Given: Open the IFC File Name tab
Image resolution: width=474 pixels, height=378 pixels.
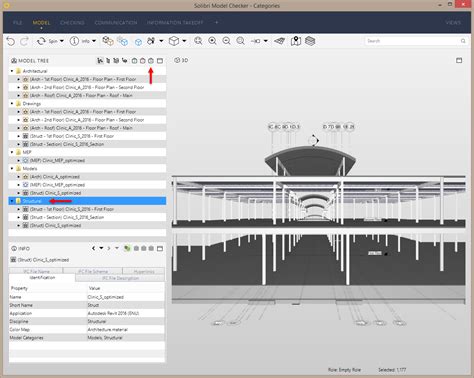Looking at the screenshot, I should click(36, 271).
